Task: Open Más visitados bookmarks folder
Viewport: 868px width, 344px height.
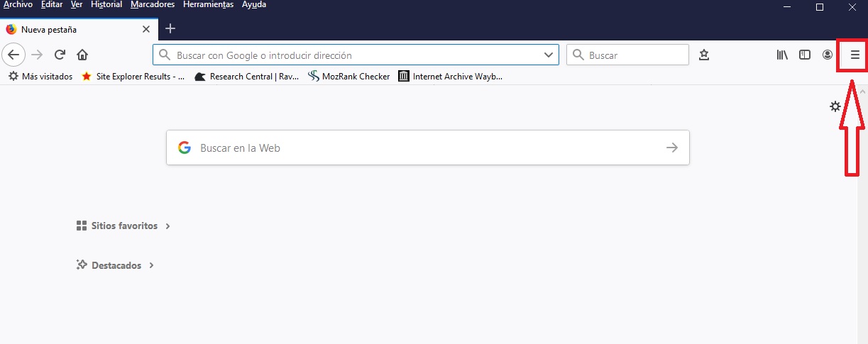Action: 40,76
